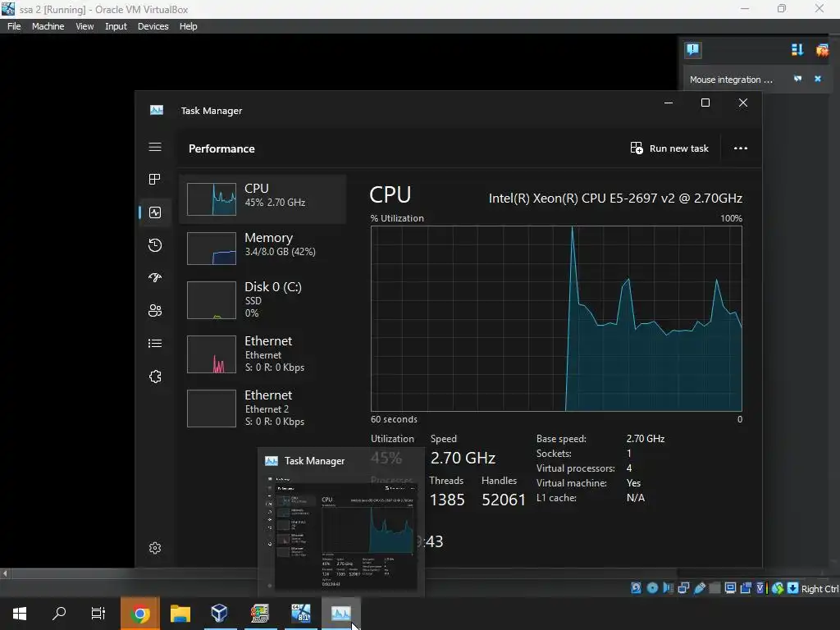The image size is (840, 630).
Task: Click optical disk status icon
Action: coord(652,587)
